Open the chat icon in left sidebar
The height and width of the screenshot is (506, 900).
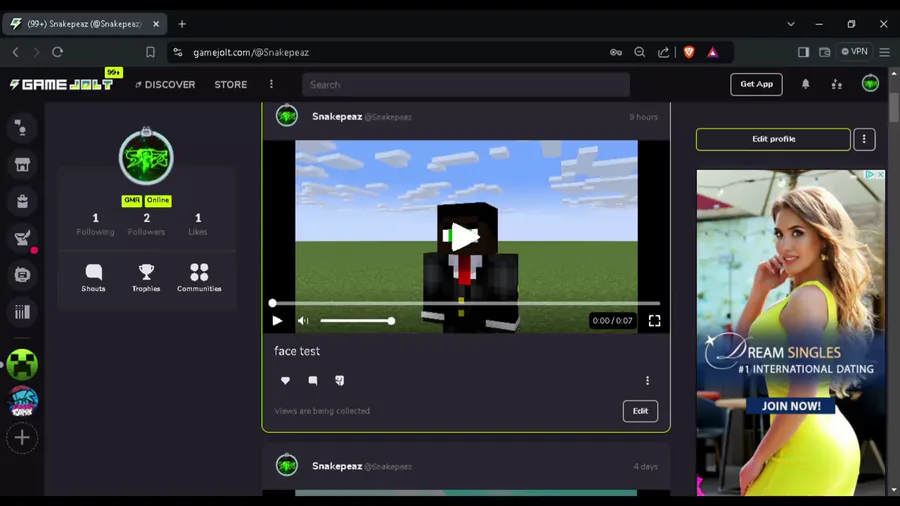pos(22,275)
